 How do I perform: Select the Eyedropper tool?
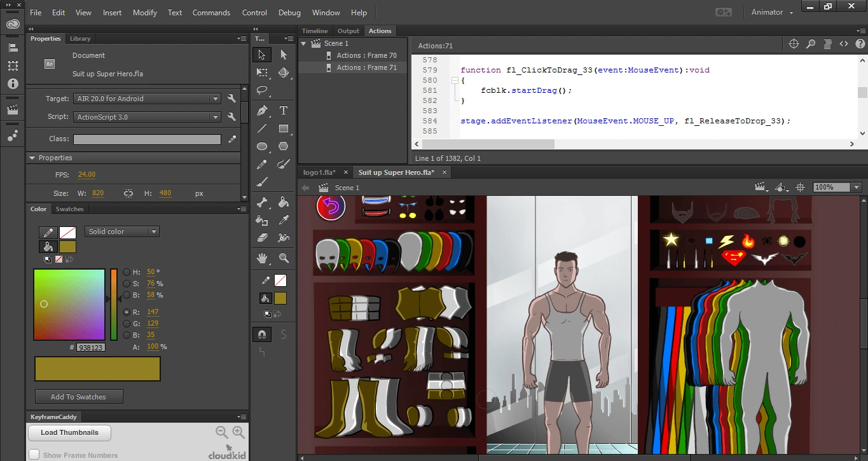(284, 220)
